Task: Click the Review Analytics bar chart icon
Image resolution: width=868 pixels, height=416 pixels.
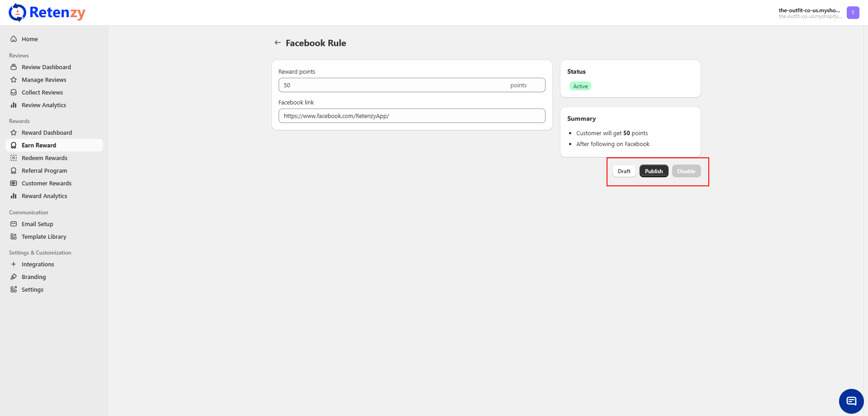Action: pyautogui.click(x=14, y=105)
